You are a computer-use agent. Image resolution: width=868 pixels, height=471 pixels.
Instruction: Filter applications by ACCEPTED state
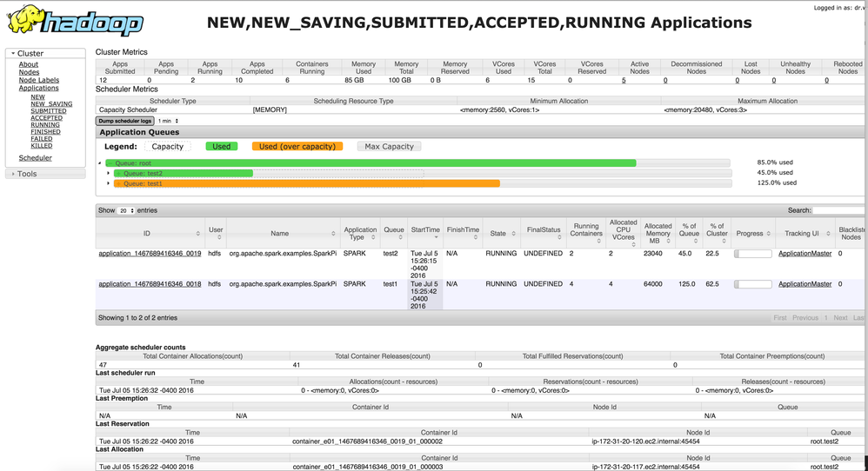(46, 118)
